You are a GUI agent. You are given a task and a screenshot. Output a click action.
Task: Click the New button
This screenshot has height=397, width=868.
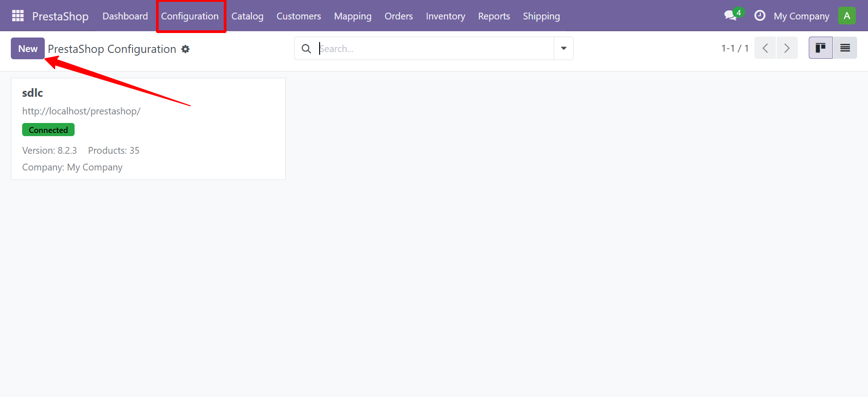28,48
